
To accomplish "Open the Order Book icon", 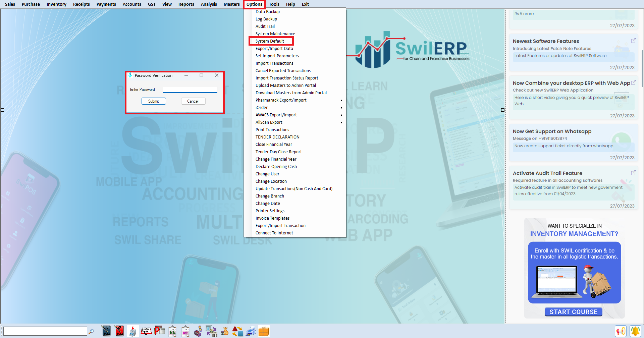I will point(146,331).
